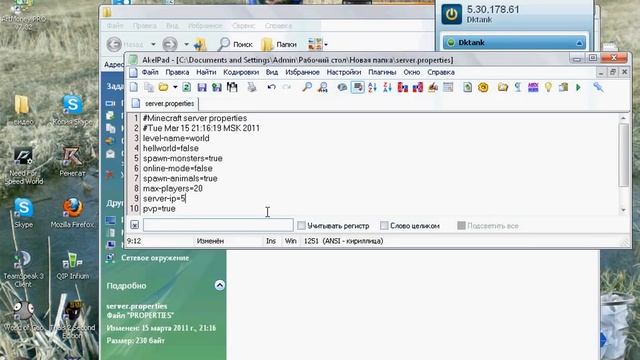
Task: Toggle the Подсветить все checkbox
Action: point(461,226)
